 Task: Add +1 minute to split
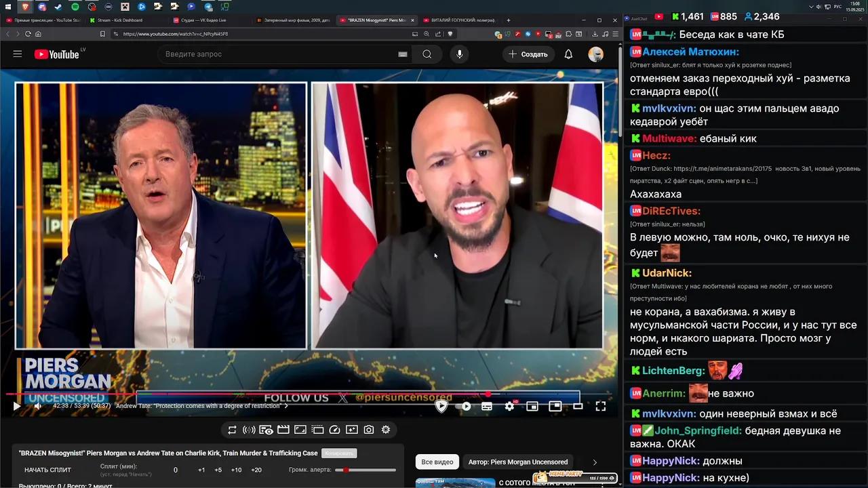pos(201,470)
